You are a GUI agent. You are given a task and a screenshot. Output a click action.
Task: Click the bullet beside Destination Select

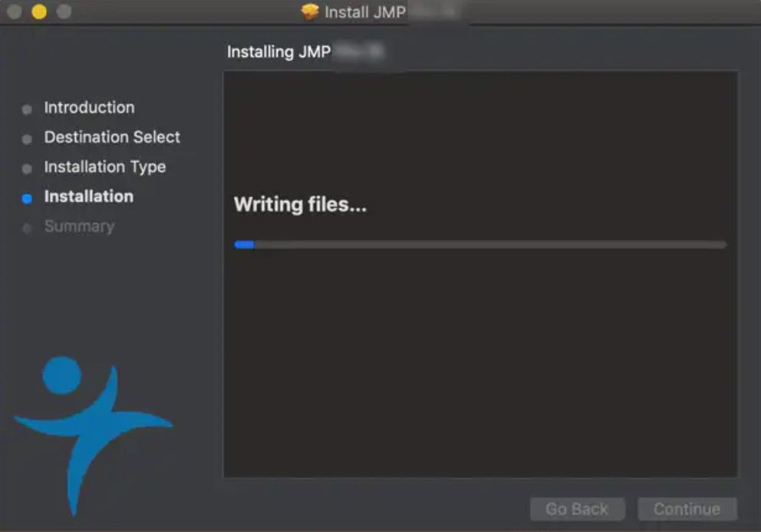[27, 140]
